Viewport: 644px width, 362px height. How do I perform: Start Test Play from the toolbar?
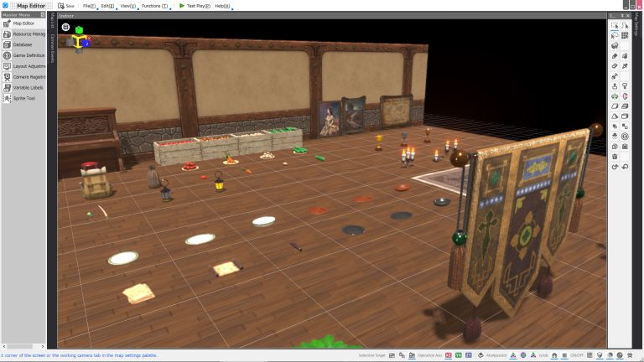click(x=195, y=6)
